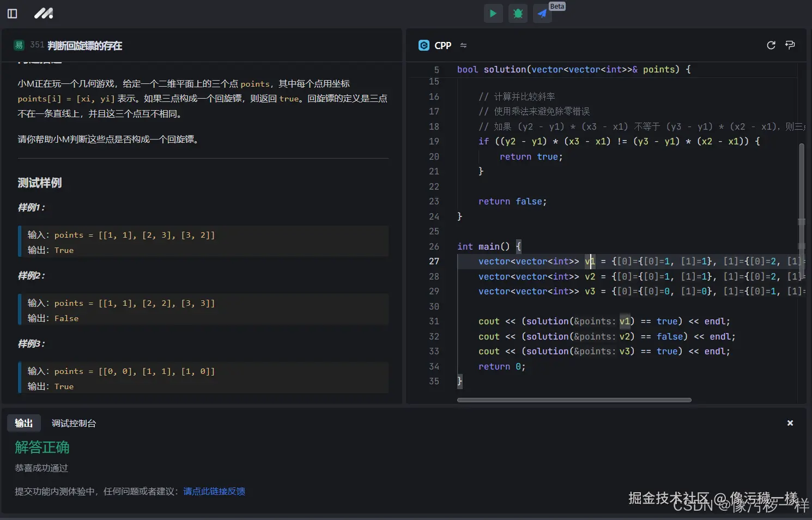Switch to the 输出 tab
Viewport: 812px width, 520px height.
pyautogui.click(x=23, y=423)
